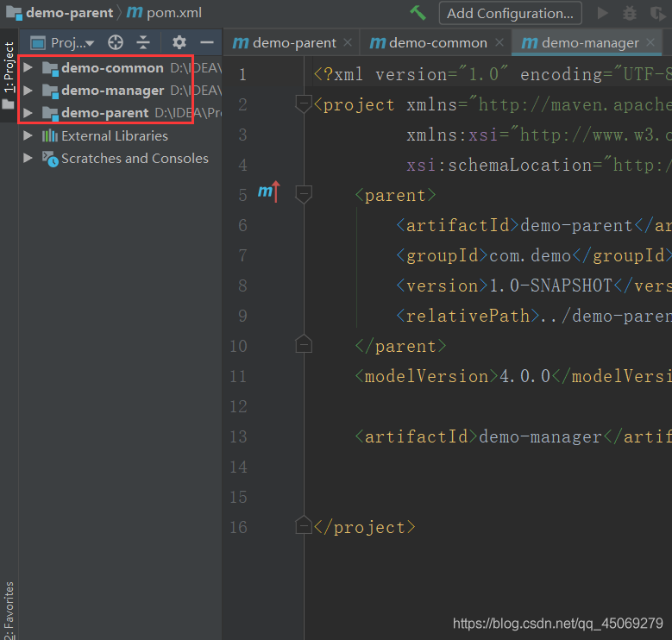Open the 1: Project side tool tab
The image size is (672, 640).
click(9, 67)
